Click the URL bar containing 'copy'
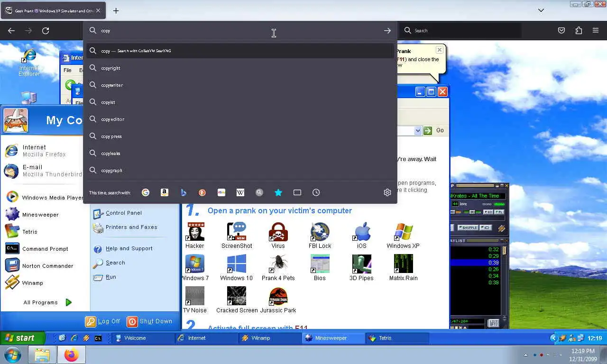 [240, 30]
